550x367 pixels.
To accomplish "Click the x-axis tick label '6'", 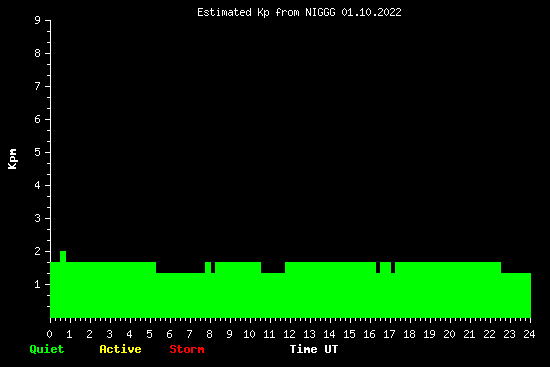I will pyautogui.click(x=169, y=334).
